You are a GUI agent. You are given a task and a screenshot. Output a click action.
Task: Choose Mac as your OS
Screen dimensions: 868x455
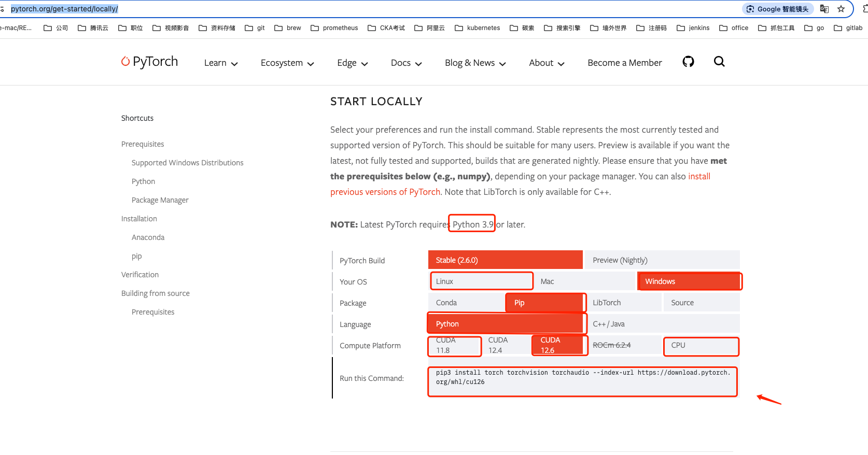click(584, 281)
